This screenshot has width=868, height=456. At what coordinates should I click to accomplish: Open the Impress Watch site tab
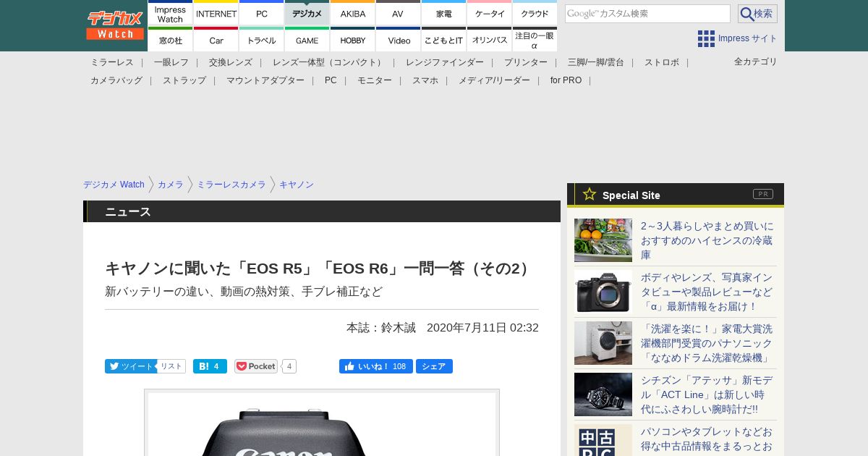(171, 13)
